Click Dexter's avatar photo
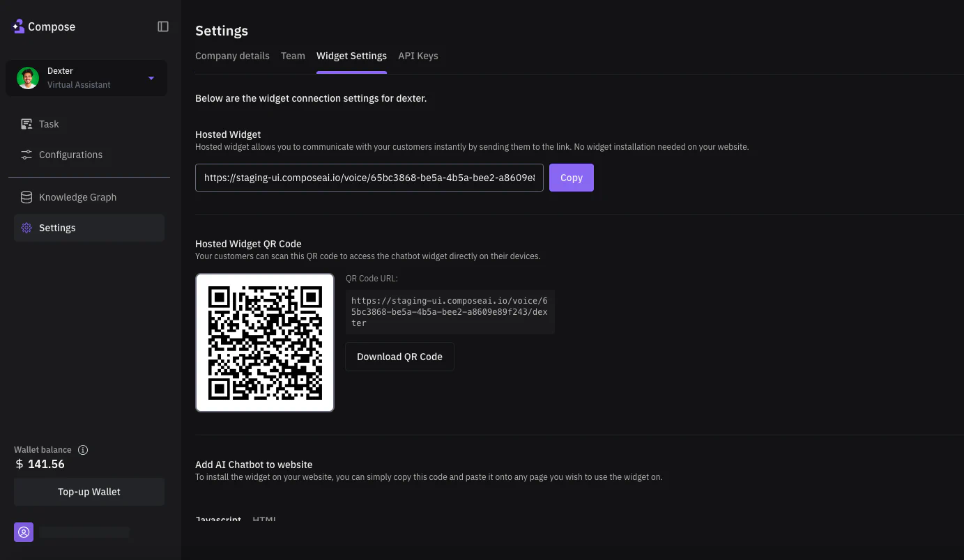Image resolution: width=964 pixels, height=560 pixels. pyautogui.click(x=28, y=78)
